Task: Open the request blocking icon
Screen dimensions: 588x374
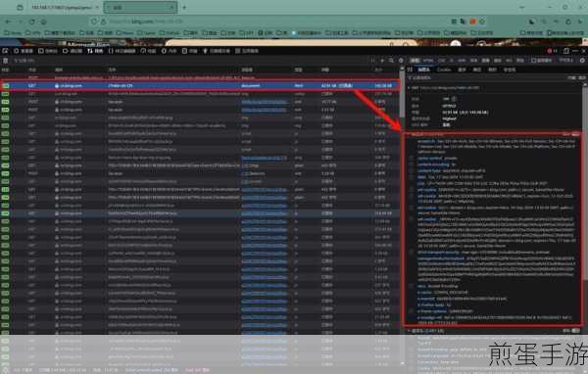Action: point(401,61)
